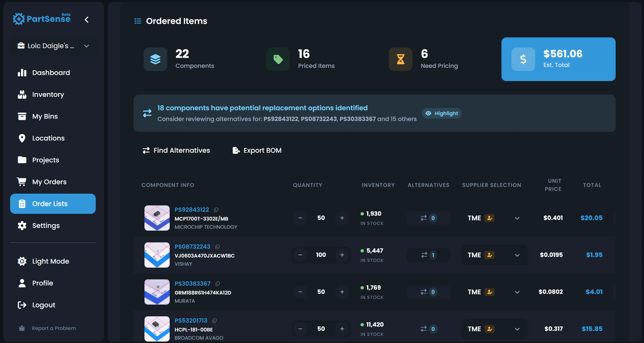Open My Bins
Image resolution: width=644 pixels, height=343 pixels.
tap(53, 116)
